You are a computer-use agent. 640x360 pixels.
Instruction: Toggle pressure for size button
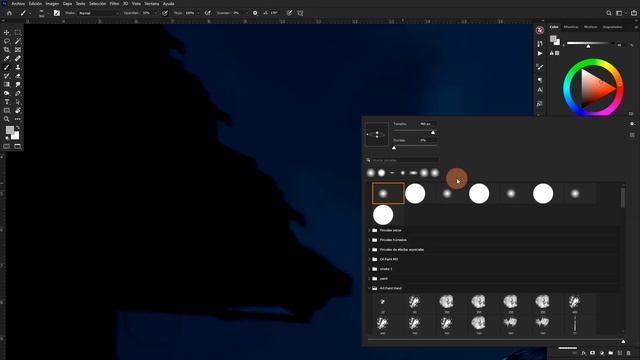point(289,13)
